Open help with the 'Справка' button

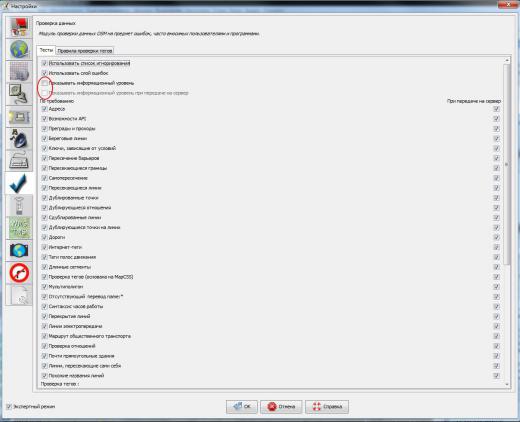click(x=327, y=407)
